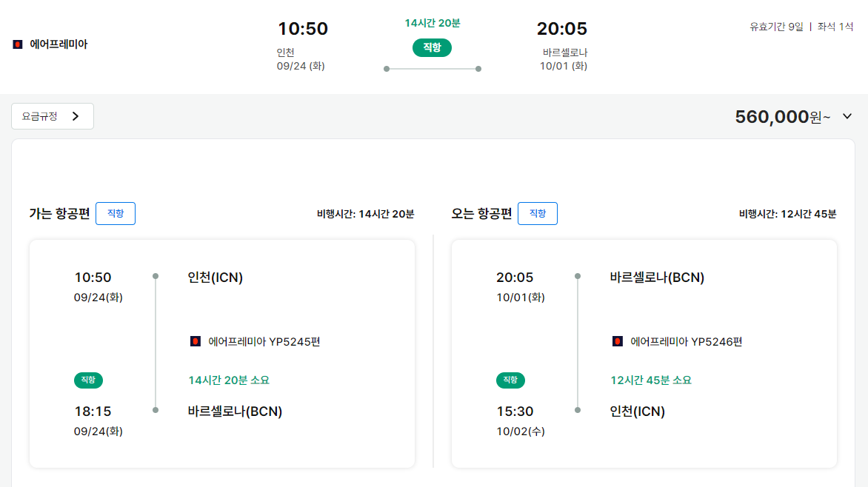The image size is (868, 487).
Task: Click the 560,000원~ price text
Action: click(782, 117)
